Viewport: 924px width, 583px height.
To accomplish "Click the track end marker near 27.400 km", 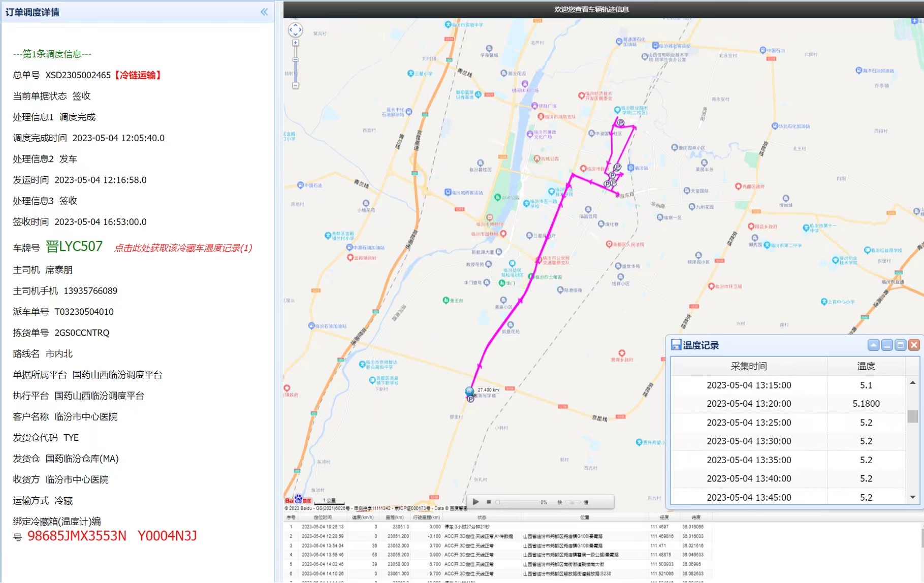I will [x=469, y=391].
